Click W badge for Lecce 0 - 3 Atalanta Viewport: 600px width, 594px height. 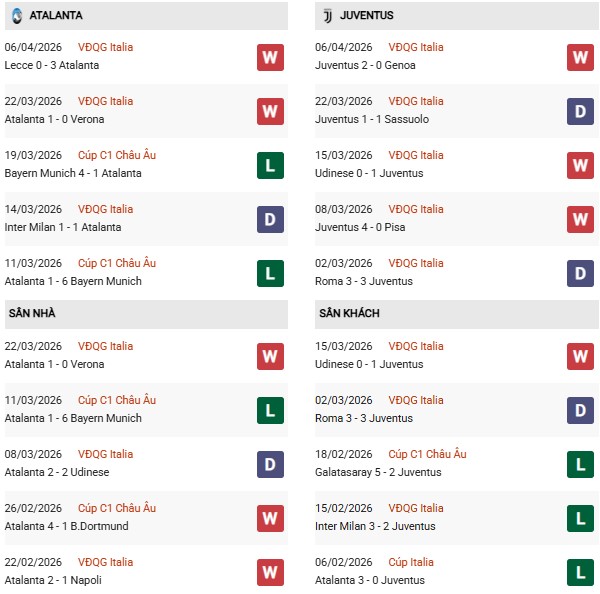270,57
